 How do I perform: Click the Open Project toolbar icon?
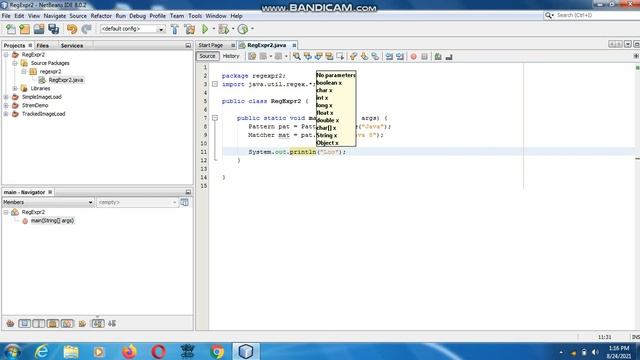pyautogui.click(x=39, y=29)
